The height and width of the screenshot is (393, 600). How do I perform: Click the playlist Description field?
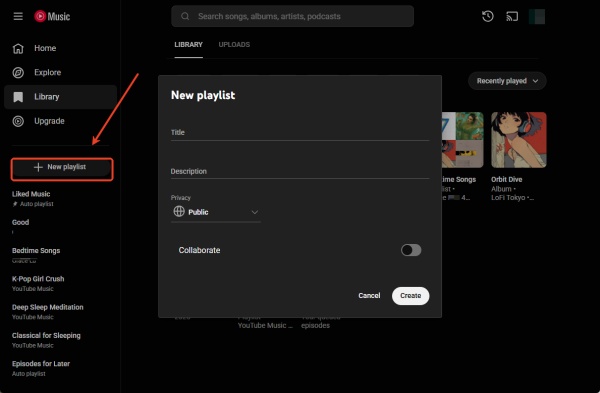click(x=300, y=171)
